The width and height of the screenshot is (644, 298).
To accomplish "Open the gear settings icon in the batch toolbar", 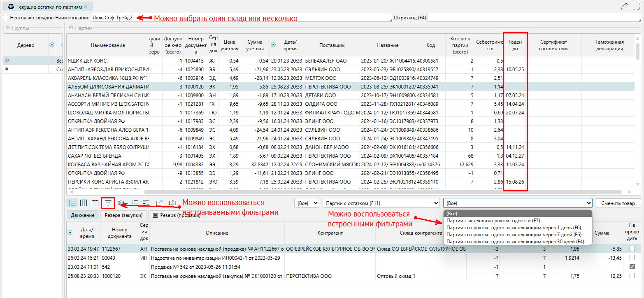I will (x=121, y=203).
